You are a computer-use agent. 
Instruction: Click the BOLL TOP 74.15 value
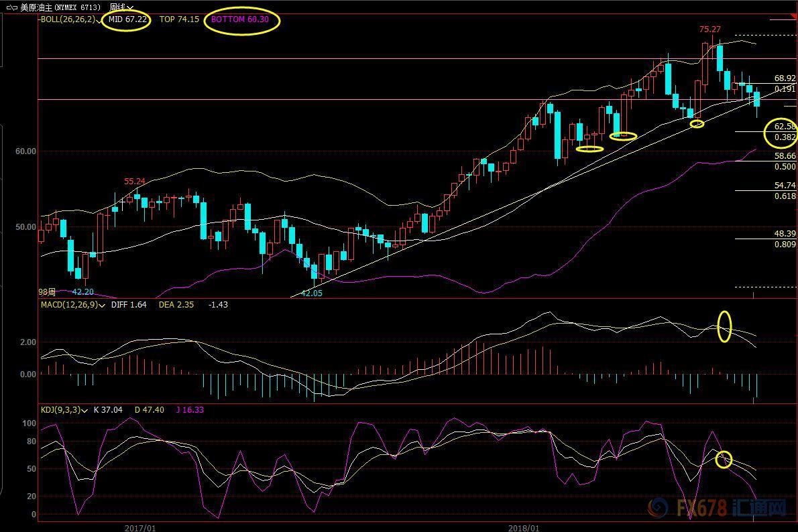pyautogui.click(x=179, y=19)
